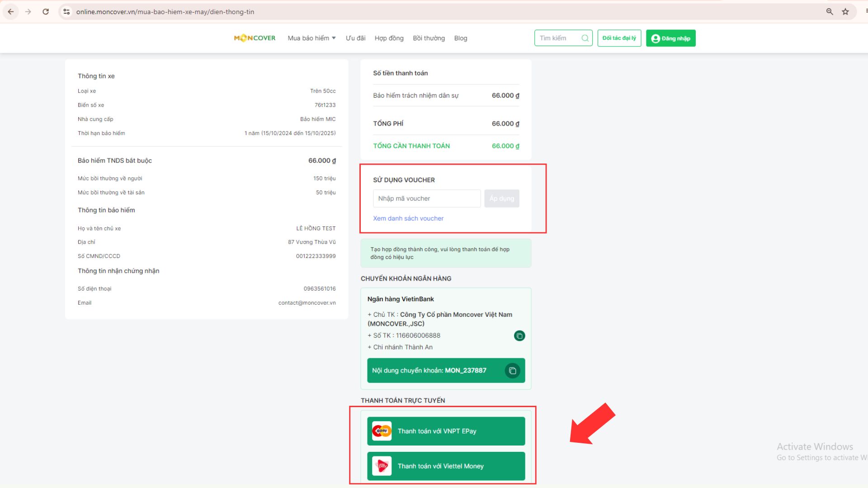Click the Viettel Money logo icon

coord(382,466)
